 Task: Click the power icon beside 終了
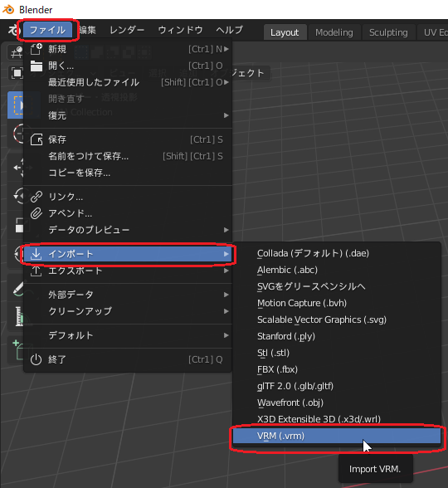[x=37, y=359]
